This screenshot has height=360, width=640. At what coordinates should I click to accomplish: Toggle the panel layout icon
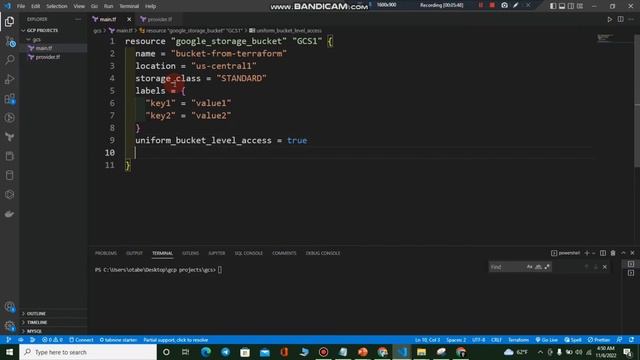click(562, 6)
